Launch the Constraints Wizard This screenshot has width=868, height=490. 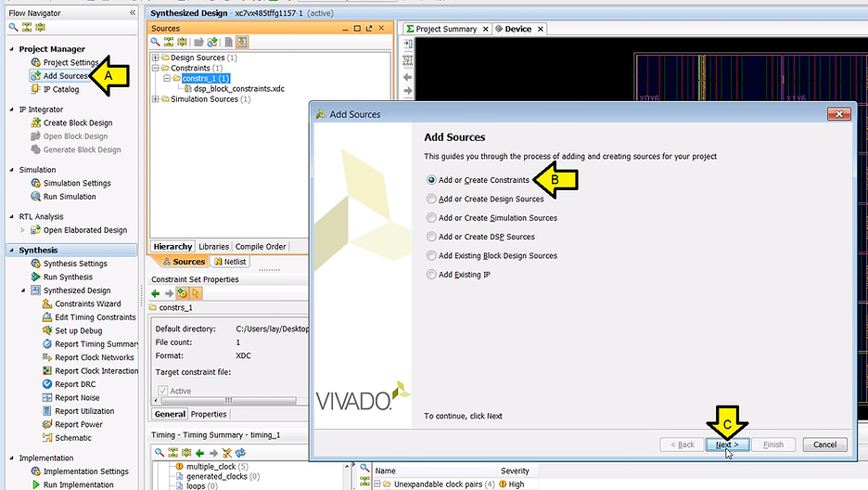pos(87,303)
